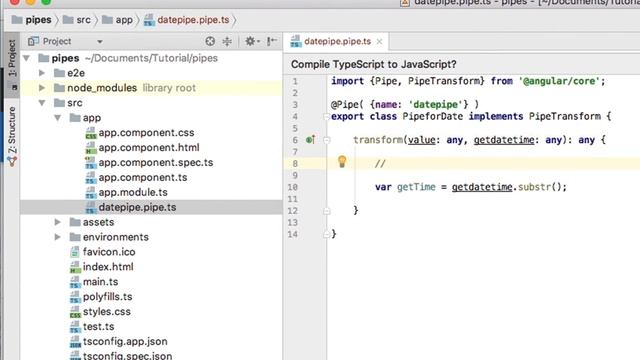Click the app.component.html file icon
This screenshot has height=360, width=640.
pyautogui.click(x=91, y=148)
